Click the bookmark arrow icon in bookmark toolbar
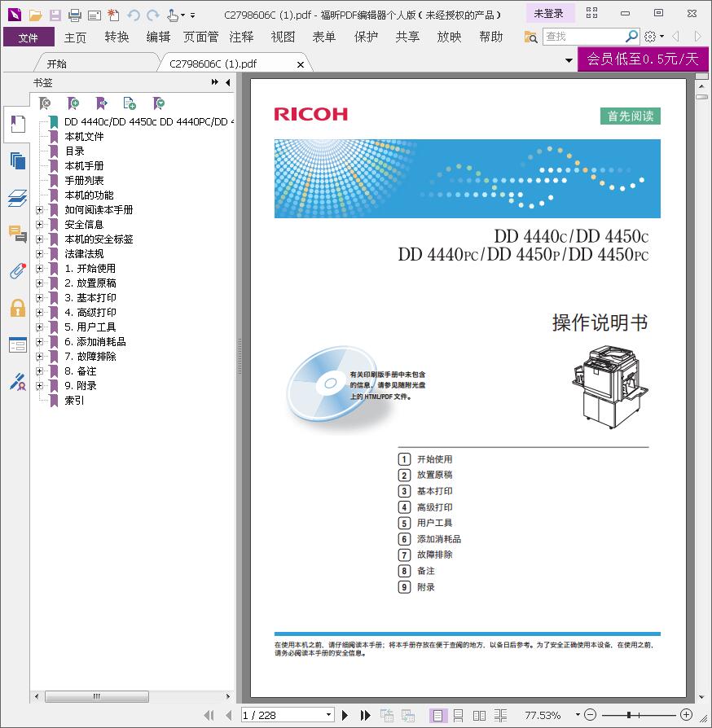712x728 pixels. coord(101,103)
